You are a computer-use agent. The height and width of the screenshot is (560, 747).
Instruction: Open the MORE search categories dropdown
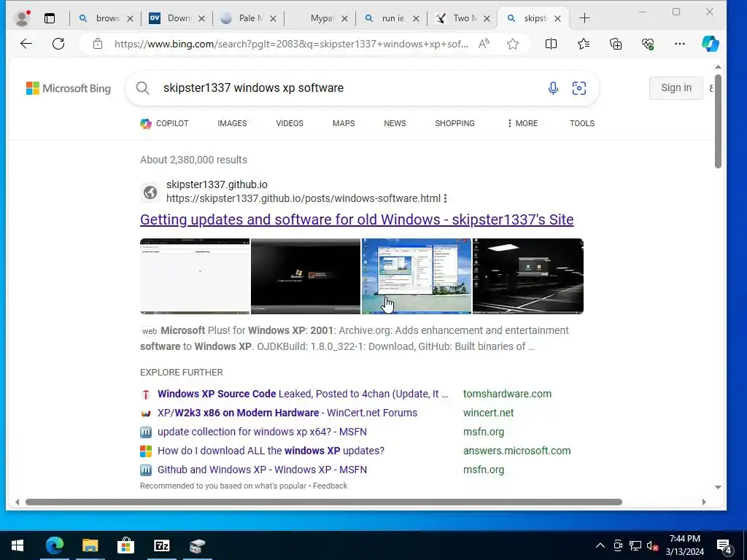coord(522,123)
